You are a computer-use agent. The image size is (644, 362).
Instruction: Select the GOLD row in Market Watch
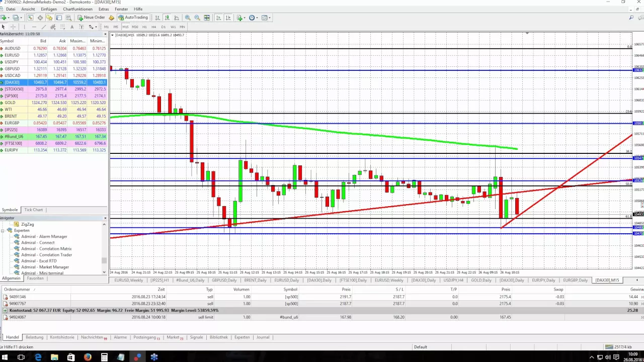(54, 103)
